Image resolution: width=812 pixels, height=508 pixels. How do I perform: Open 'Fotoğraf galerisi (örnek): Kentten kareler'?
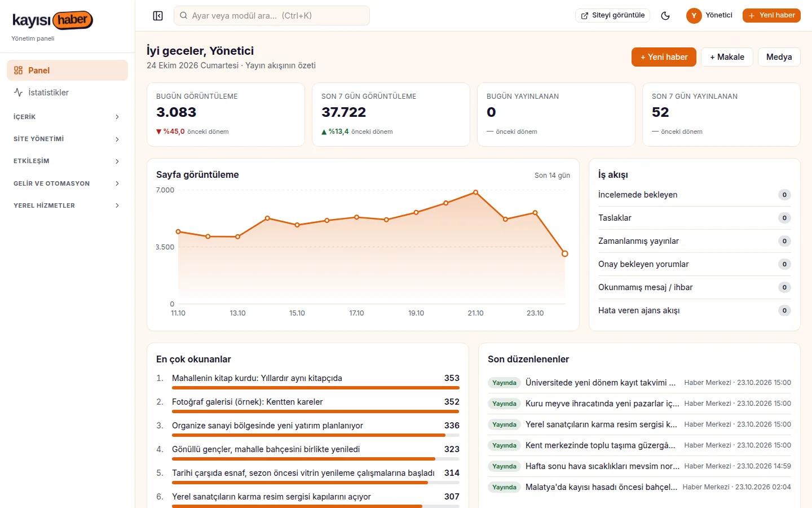[248, 402]
